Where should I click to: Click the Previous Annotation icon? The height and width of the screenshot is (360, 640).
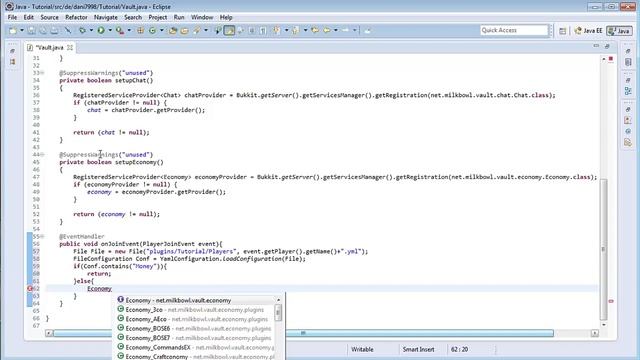pyautogui.click(x=296, y=31)
